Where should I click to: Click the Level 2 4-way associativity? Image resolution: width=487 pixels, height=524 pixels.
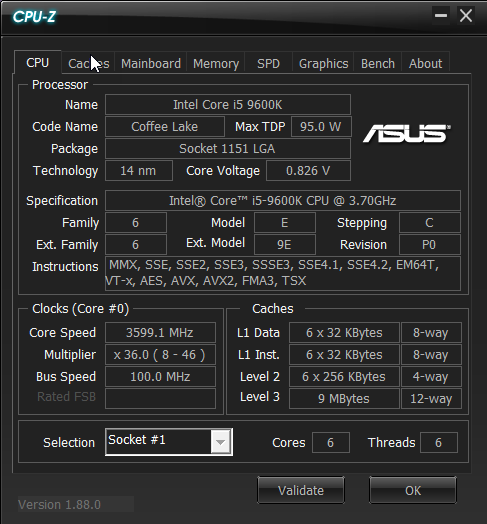431,377
